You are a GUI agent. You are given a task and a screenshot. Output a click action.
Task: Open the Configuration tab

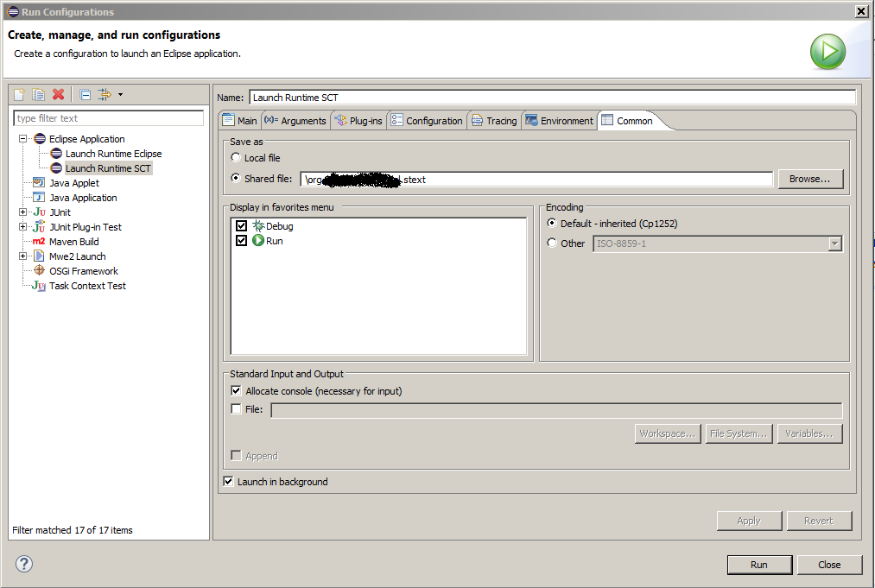coord(427,121)
